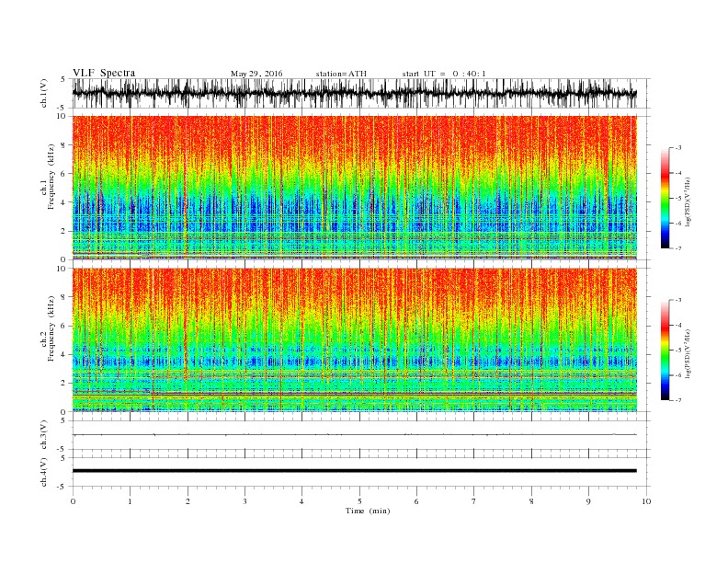
Task: Click the time axis tick label "3"
Action: click(245, 501)
